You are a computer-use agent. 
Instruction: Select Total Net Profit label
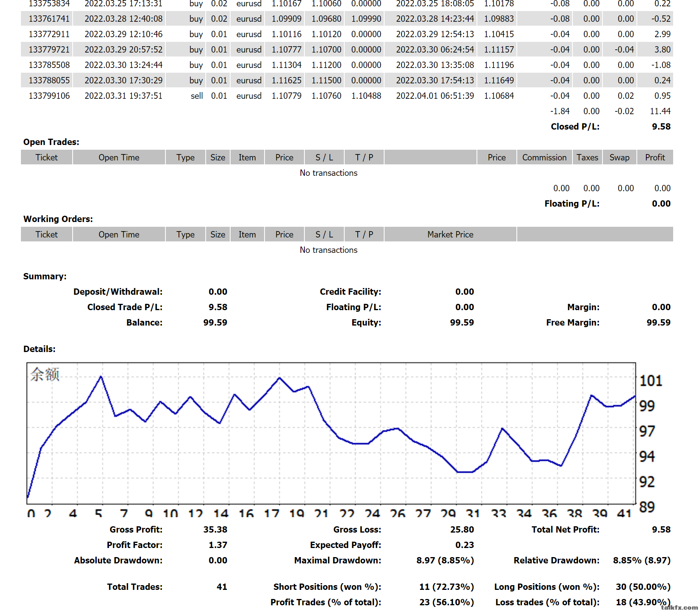coord(565,529)
